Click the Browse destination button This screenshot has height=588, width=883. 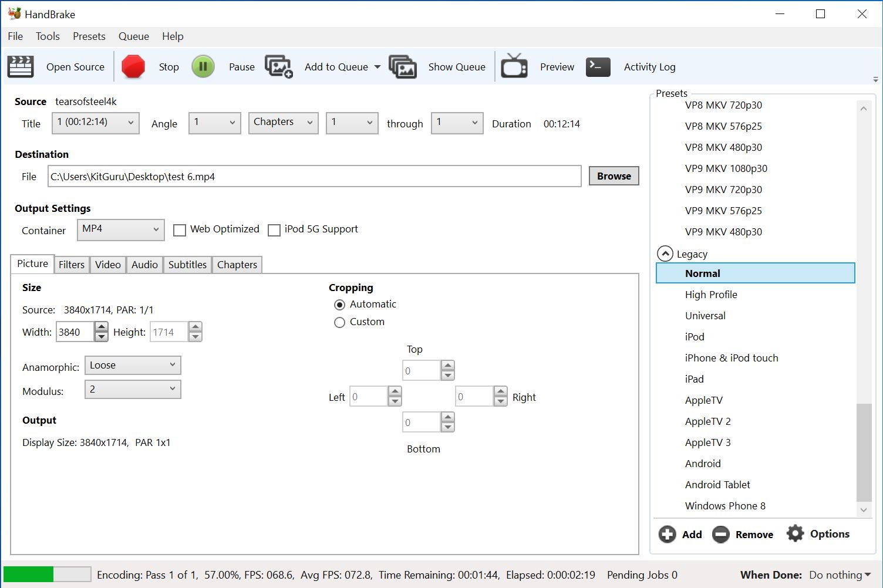point(614,176)
